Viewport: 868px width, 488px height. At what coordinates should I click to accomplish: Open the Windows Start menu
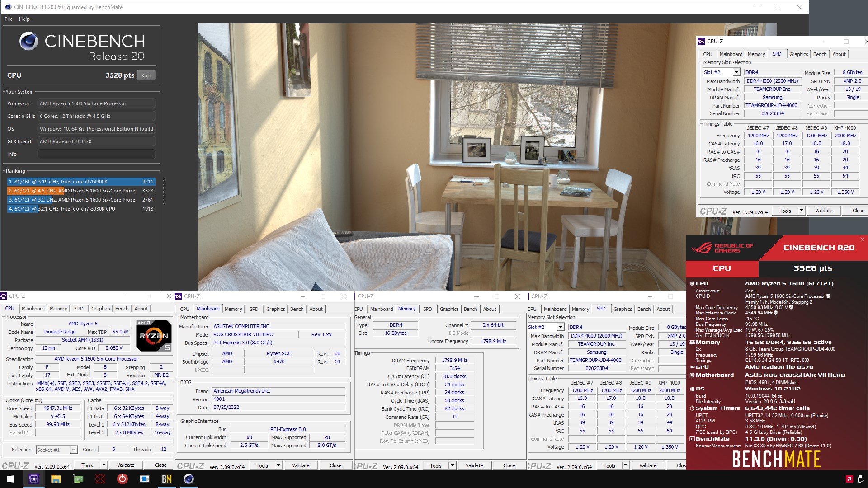(11, 479)
